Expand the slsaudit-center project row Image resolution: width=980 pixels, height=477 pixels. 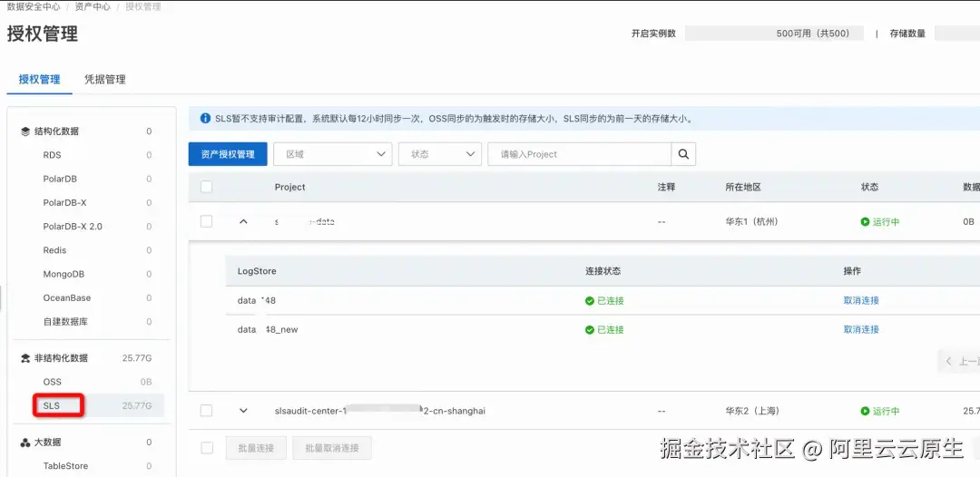[x=244, y=411]
